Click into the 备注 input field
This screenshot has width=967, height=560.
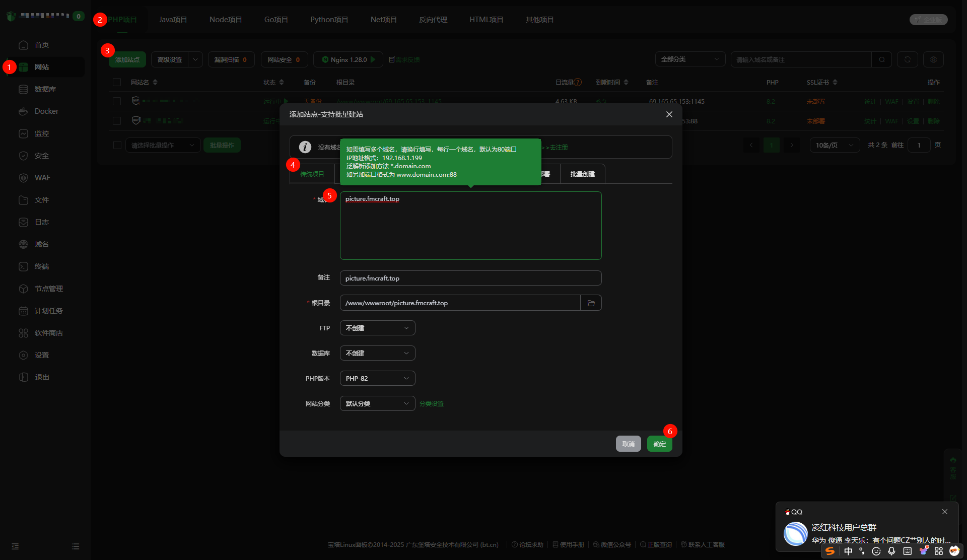470,278
